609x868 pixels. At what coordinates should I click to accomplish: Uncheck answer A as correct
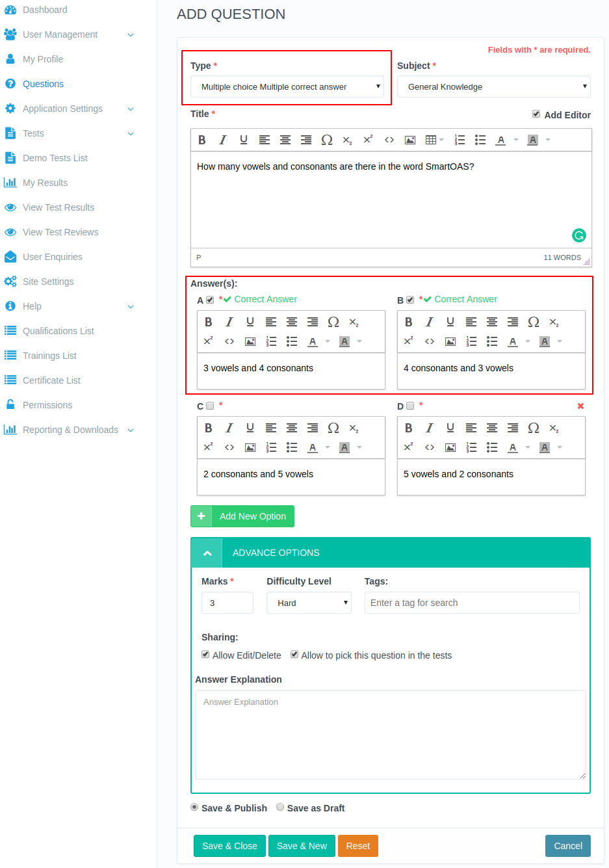pos(210,300)
